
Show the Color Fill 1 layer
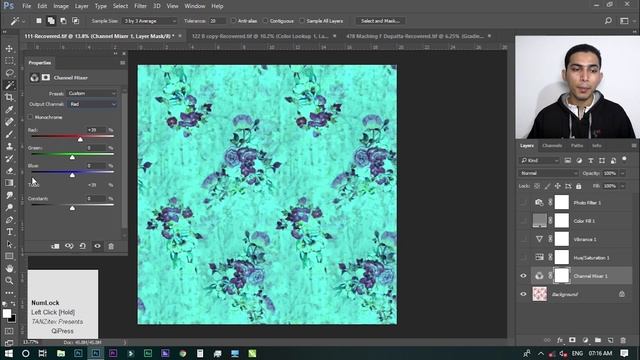[x=523, y=221]
